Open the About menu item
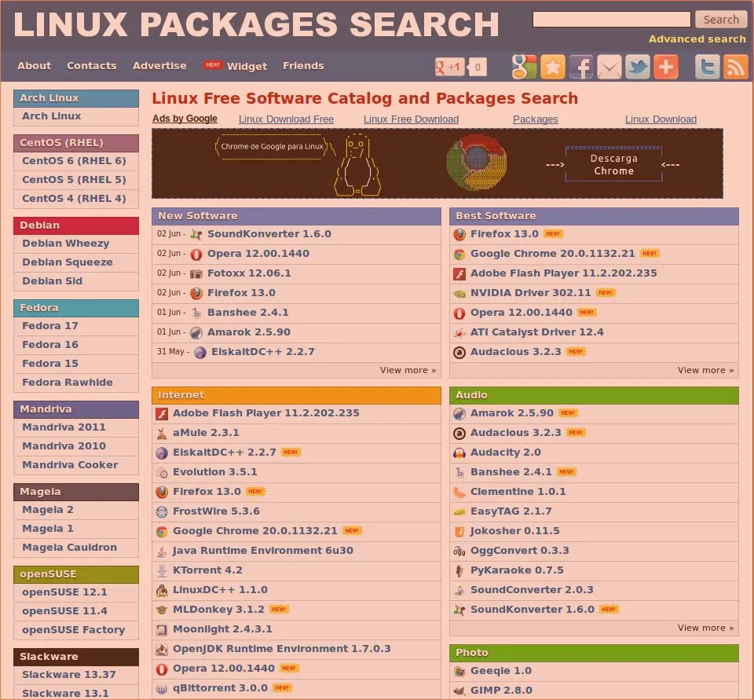Image resolution: width=754 pixels, height=700 pixels. (x=34, y=66)
